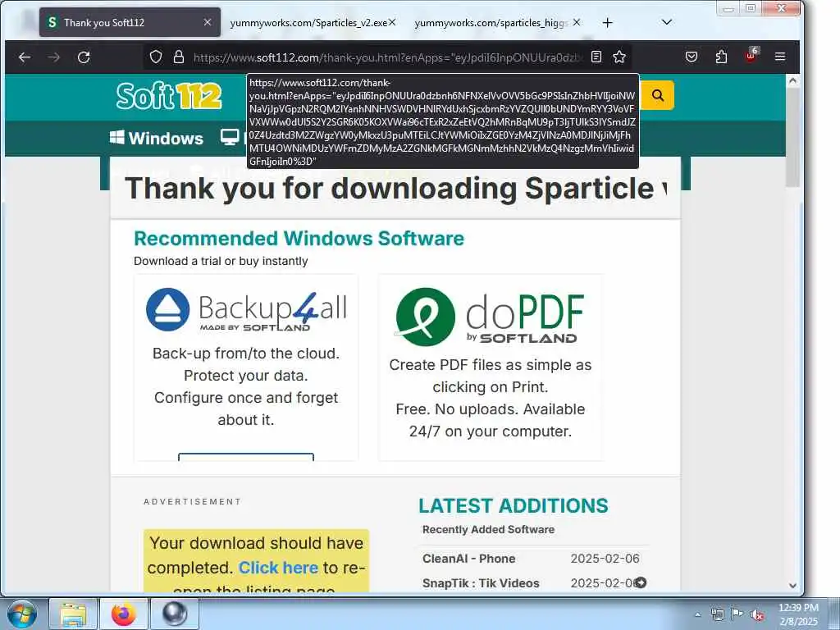The width and height of the screenshot is (840, 630).
Task: Toggle reader view icon in address bar
Action: tap(596, 57)
